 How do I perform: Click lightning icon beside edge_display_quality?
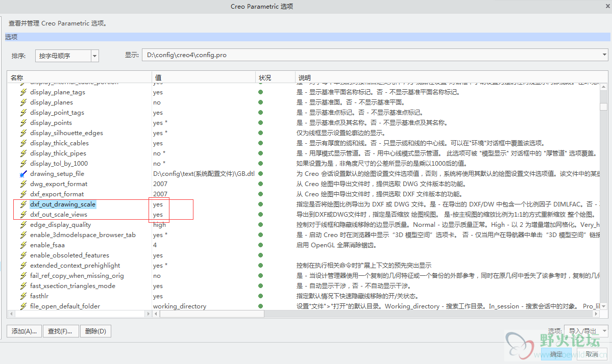click(23, 225)
